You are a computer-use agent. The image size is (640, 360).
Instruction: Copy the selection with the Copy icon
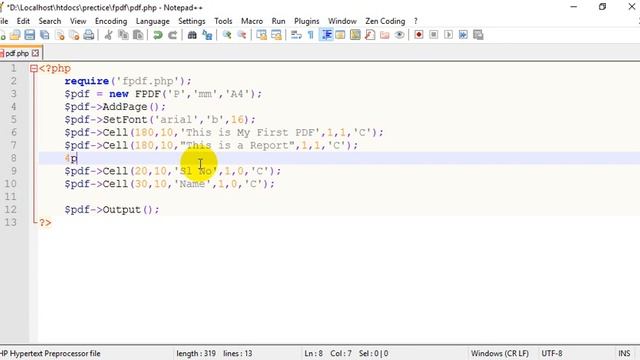[x=123, y=35]
